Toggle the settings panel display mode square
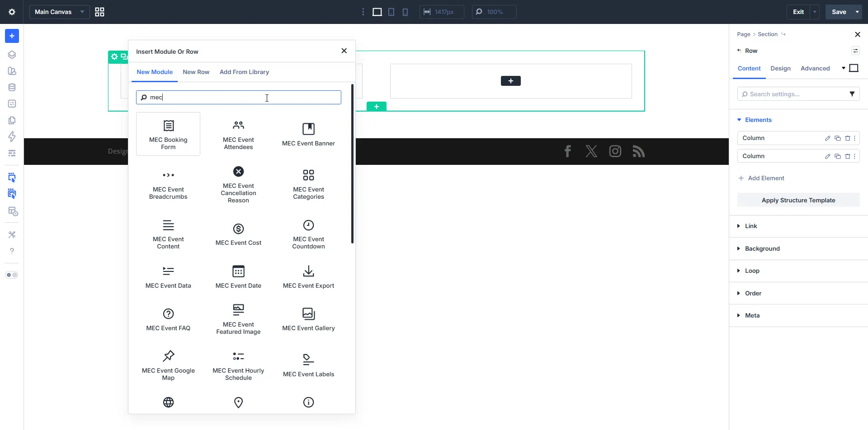The width and height of the screenshot is (868, 430). 854,68
